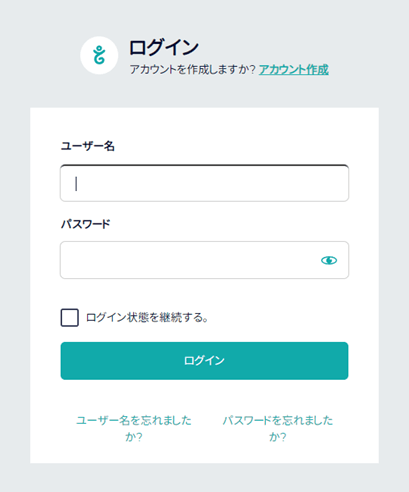This screenshot has width=409, height=492.
Task: Focus the ユーザー名 input field
Action: pyautogui.click(x=204, y=183)
